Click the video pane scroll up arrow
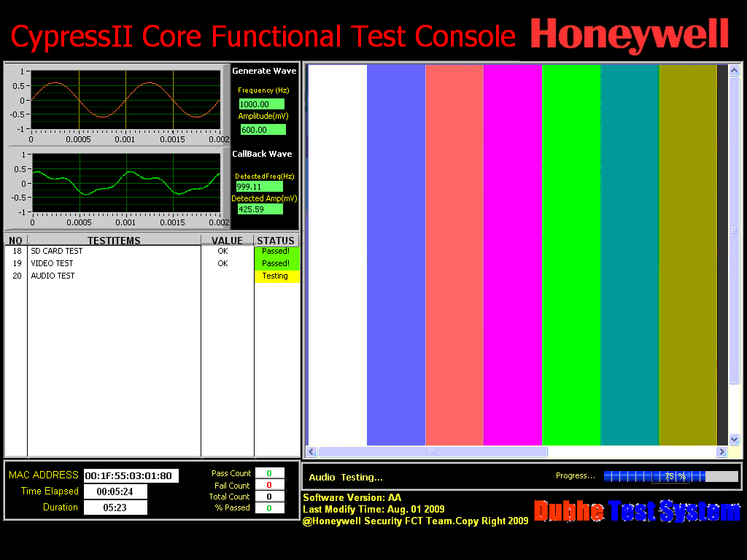 (x=734, y=71)
